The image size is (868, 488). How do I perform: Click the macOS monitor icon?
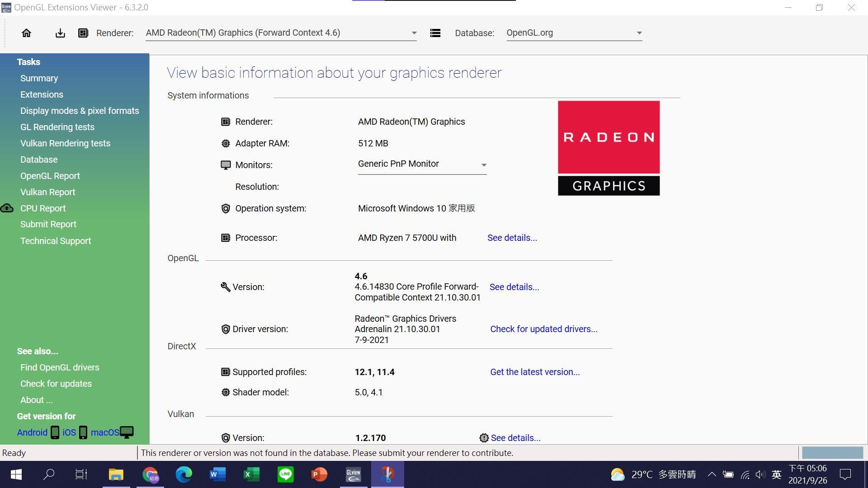[127, 432]
